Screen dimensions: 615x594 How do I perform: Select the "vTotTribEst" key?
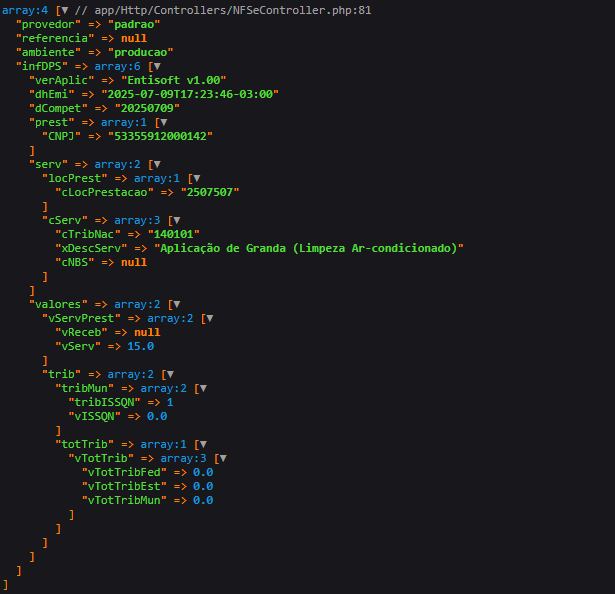124,487
